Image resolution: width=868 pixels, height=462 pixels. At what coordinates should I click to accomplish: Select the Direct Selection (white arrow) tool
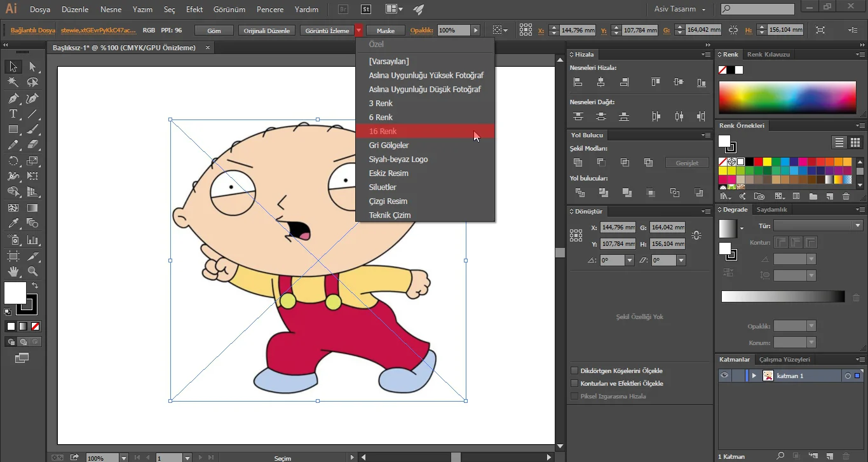click(x=32, y=67)
